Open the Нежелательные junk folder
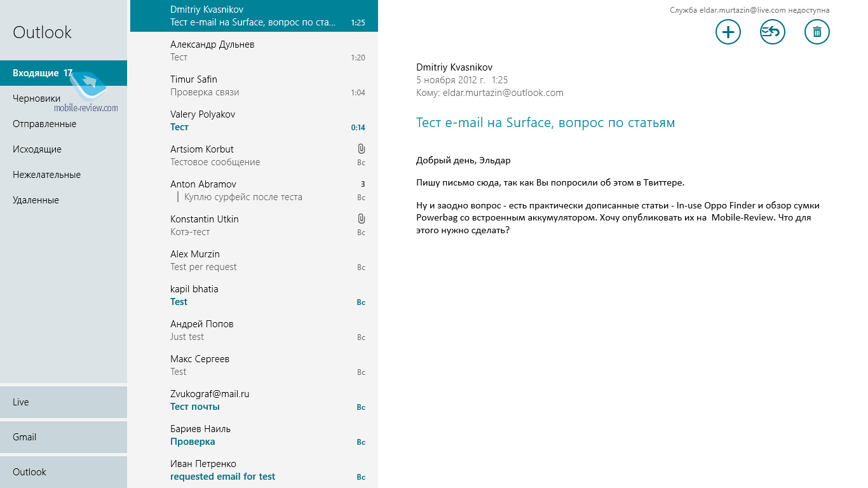 coord(46,175)
